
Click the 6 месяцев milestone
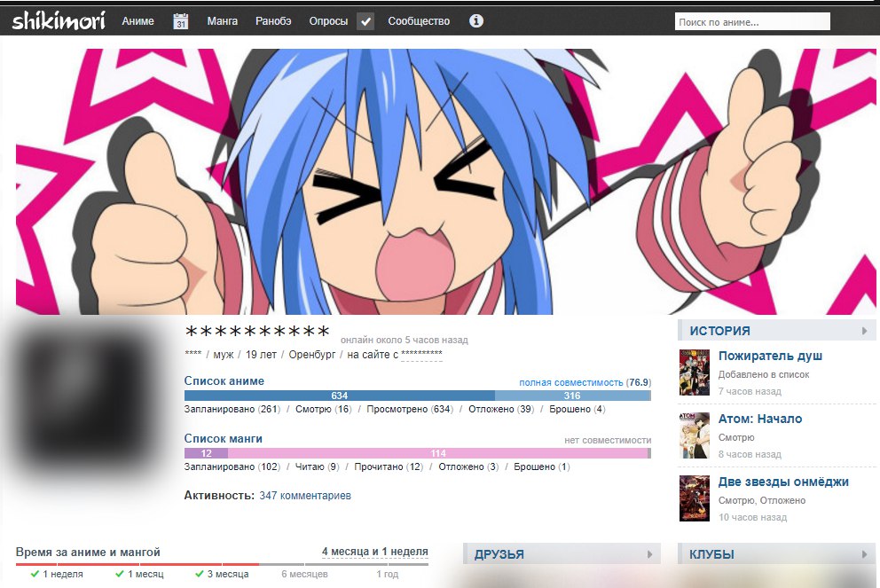tap(305, 574)
